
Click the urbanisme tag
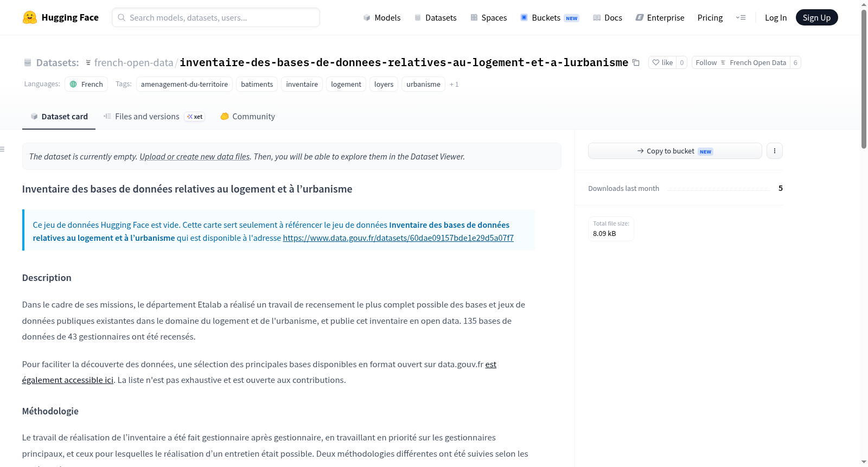424,84
